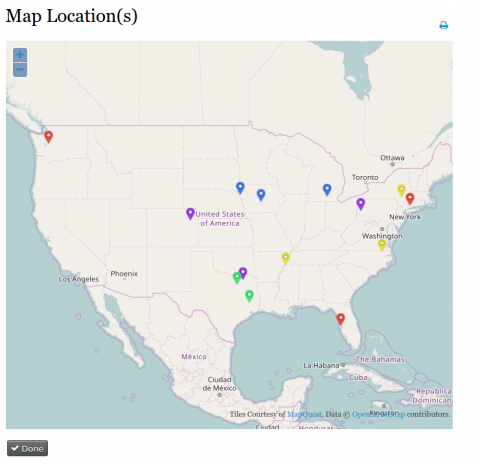Open the OpenStreetMap contributors link
Image resolution: width=480 pixels, height=464 pixels.
(379, 414)
